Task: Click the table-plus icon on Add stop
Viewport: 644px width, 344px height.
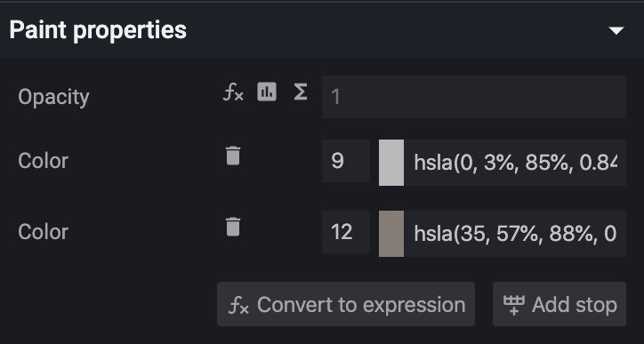Action: pyautogui.click(x=514, y=305)
